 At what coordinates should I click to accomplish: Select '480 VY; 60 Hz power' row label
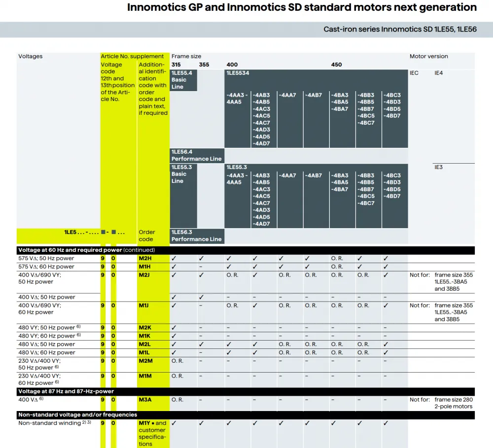49,336
